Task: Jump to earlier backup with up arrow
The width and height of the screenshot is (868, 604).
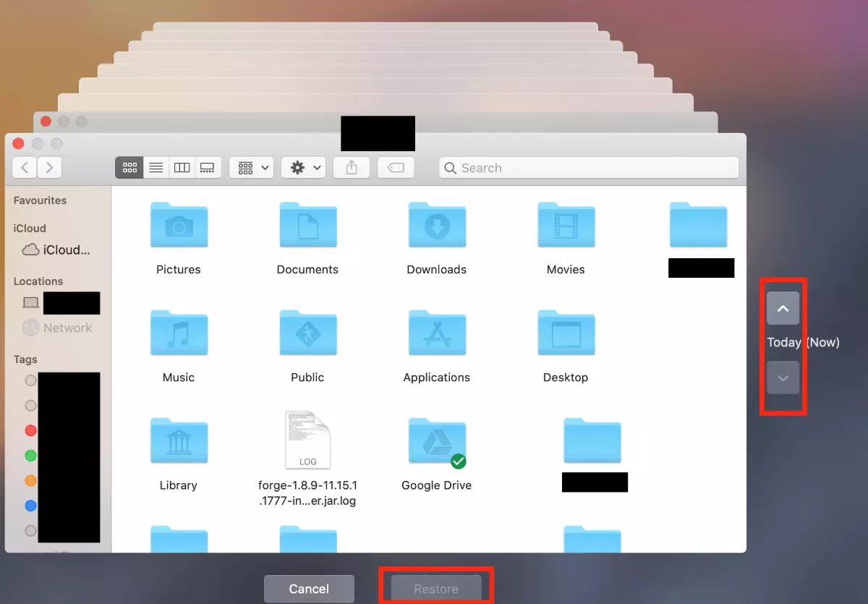Action: tap(783, 308)
